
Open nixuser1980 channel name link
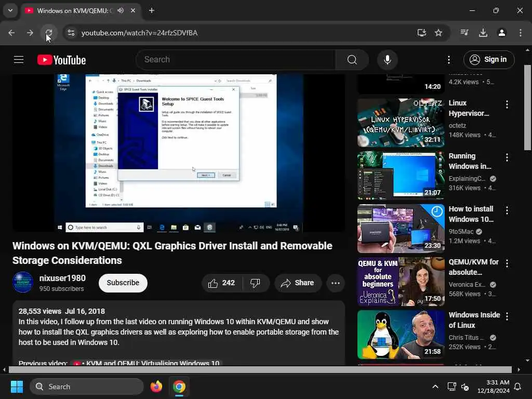[62, 278]
